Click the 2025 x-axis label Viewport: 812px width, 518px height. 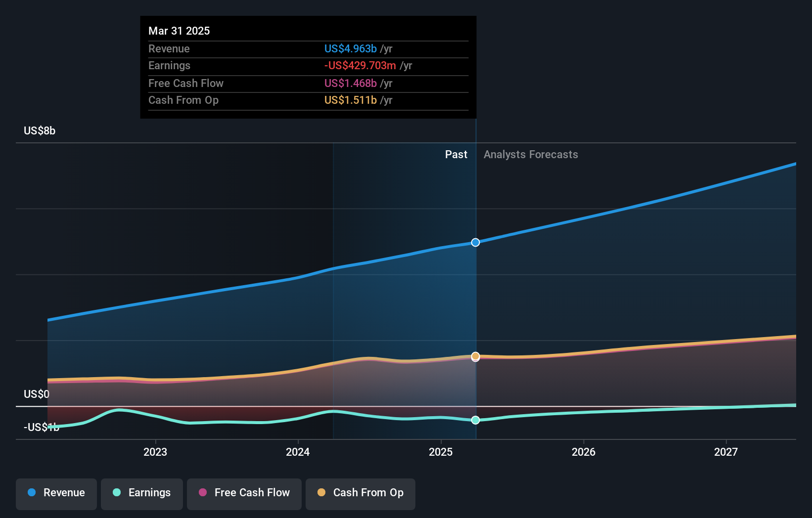pos(441,452)
